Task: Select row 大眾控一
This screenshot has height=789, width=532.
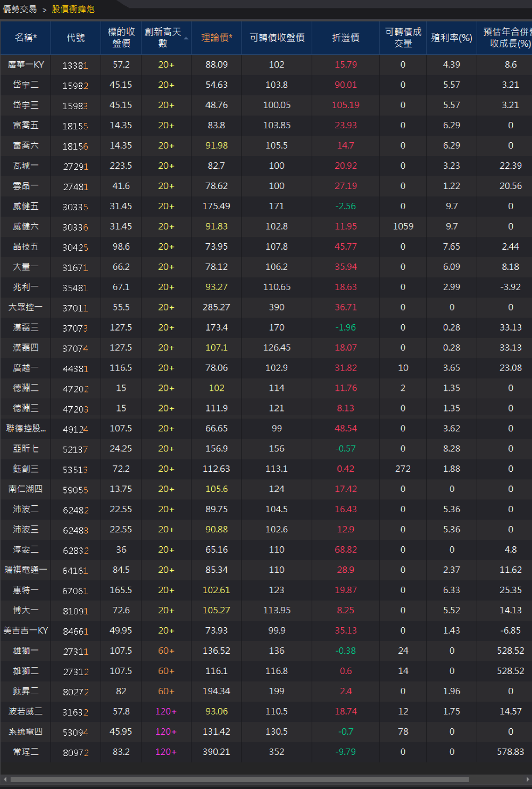Action: [266, 307]
